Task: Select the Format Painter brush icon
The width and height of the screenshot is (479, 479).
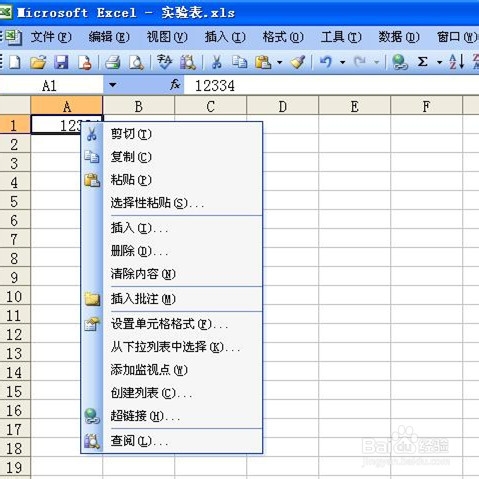Action: click(x=298, y=62)
